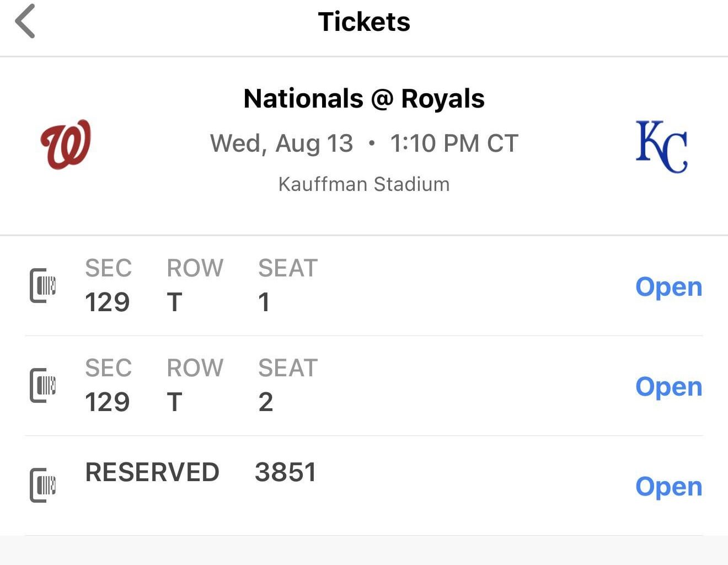728x565 pixels.
Task: Open barcode for RESERVED 3851 ticket
Action: (x=668, y=486)
